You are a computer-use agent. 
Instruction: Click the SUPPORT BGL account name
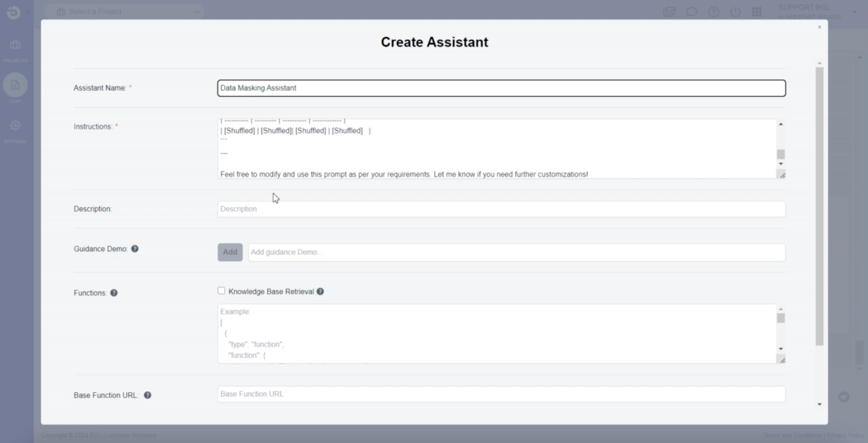804,7
